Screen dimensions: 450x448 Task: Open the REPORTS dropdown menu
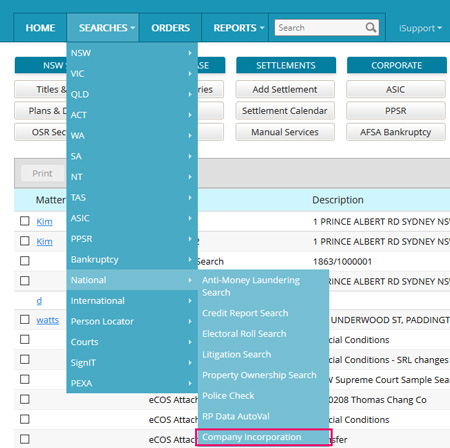tap(235, 28)
